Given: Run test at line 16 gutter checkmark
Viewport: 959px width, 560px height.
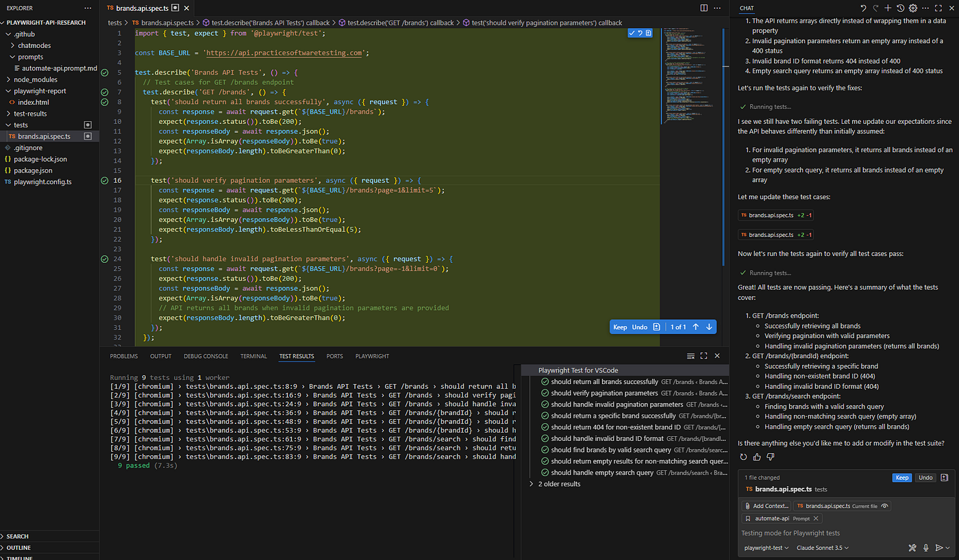Looking at the screenshot, I should tap(104, 181).
